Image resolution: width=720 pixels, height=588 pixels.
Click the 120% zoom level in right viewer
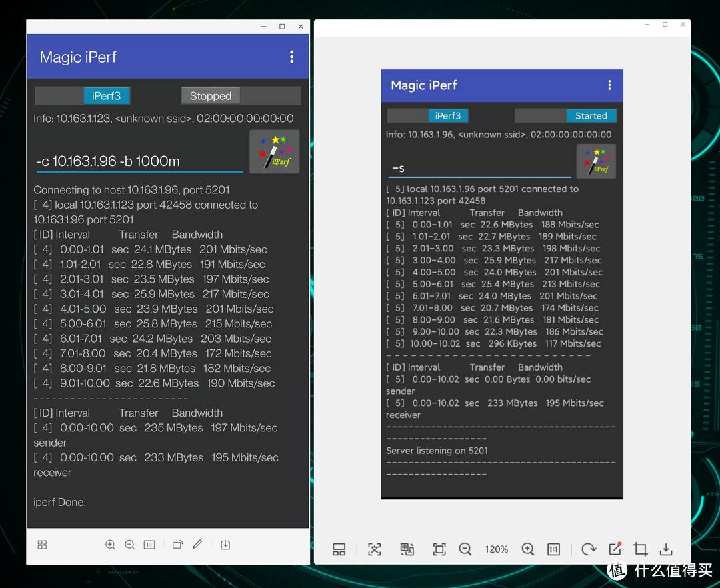pos(496,549)
